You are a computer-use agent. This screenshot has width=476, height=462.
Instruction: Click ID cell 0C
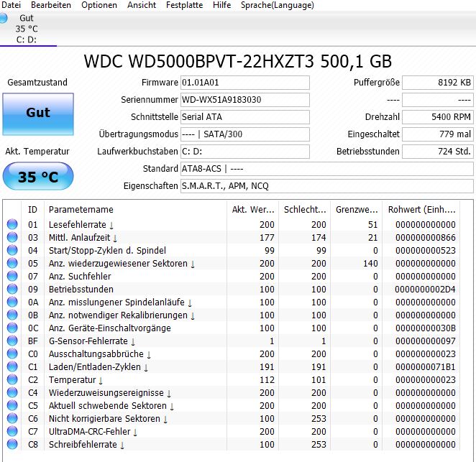(33, 328)
